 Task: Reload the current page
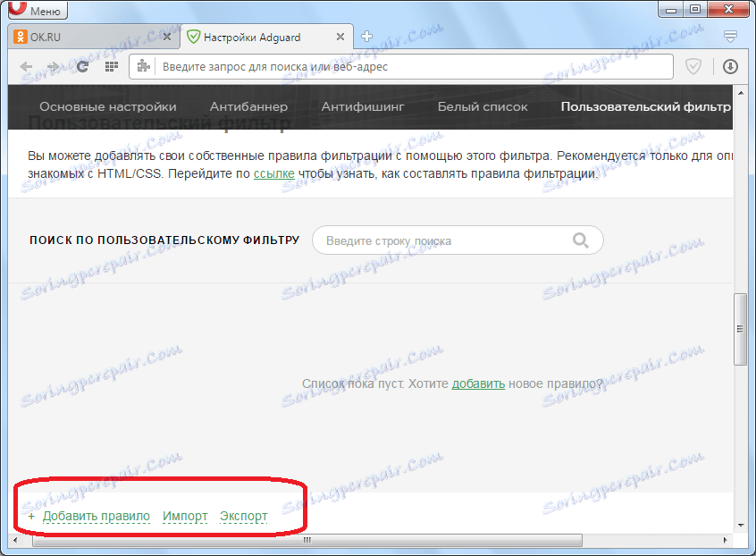pyautogui.click(x=82, y=66)
